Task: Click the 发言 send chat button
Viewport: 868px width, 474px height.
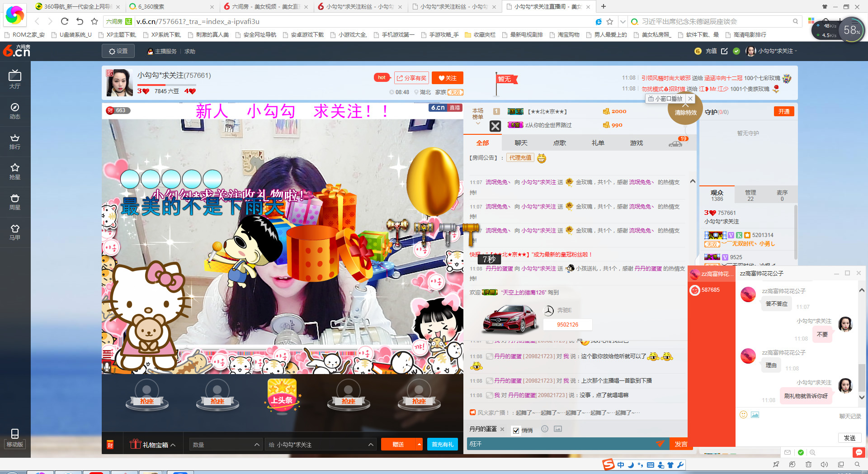Action: coord(681,444)
